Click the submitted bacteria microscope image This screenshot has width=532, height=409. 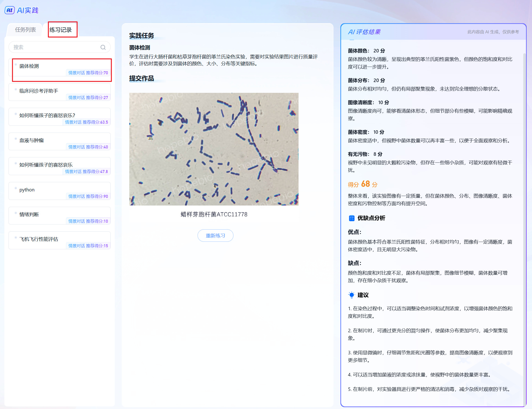tap(214, 149)
